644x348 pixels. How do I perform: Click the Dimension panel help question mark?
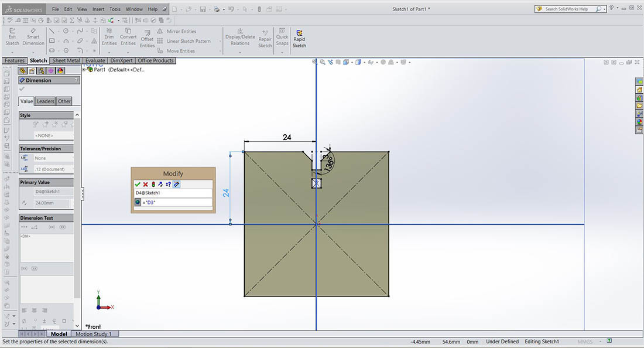(76, 80)
